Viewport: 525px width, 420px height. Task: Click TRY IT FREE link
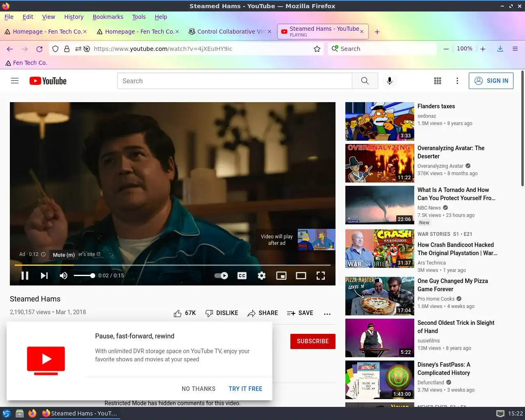(x=245, y=389)
